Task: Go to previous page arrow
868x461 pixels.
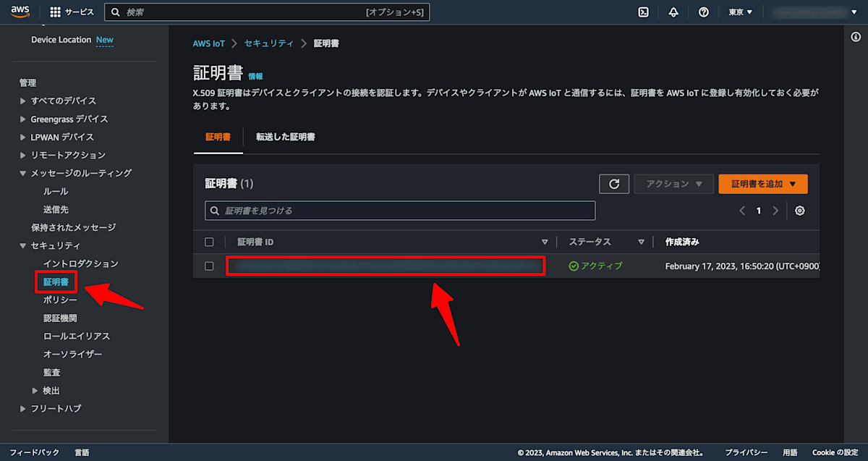Action: pyautogui.click(x=742, y=211)
